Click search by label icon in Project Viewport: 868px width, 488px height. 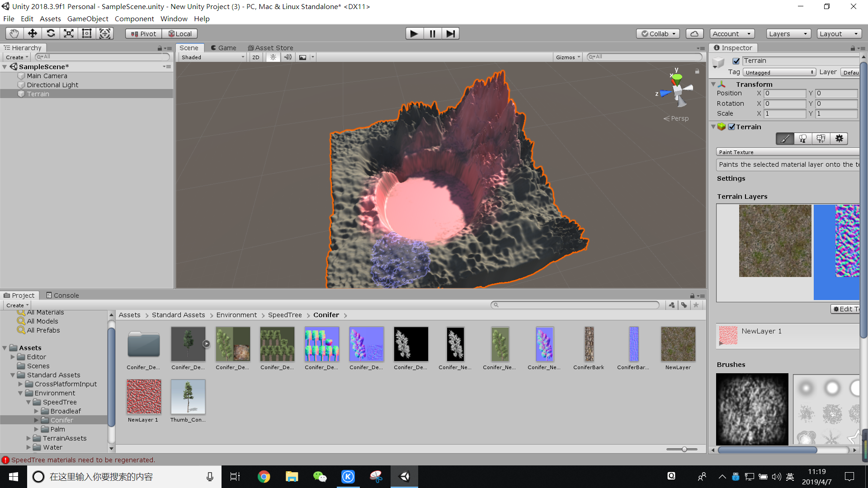click(x=684, y=305)
